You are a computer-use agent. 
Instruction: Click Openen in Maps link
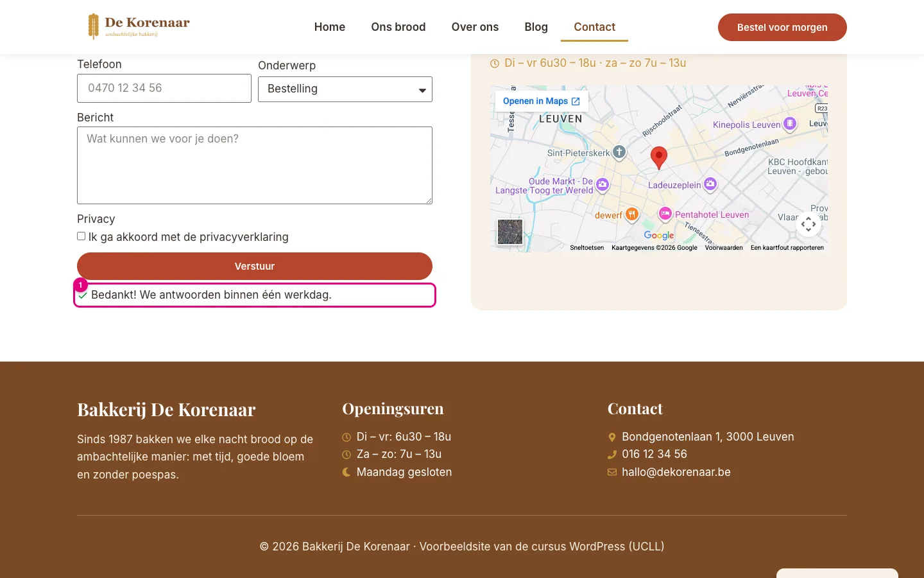(x=542, y=101)
